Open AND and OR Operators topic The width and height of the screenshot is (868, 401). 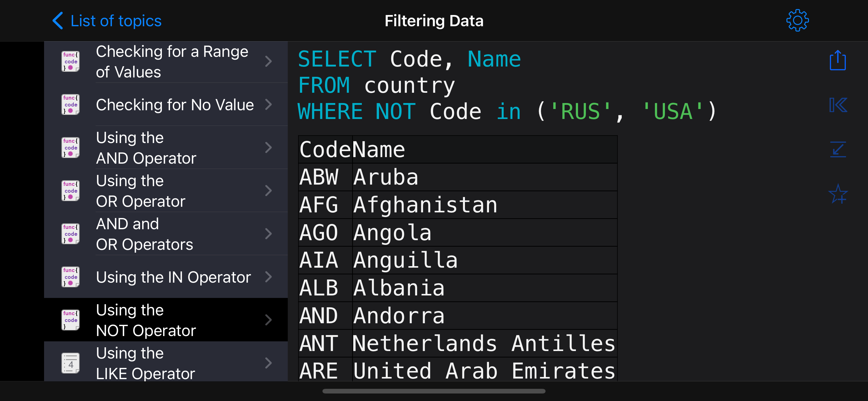tap(166, 234)
